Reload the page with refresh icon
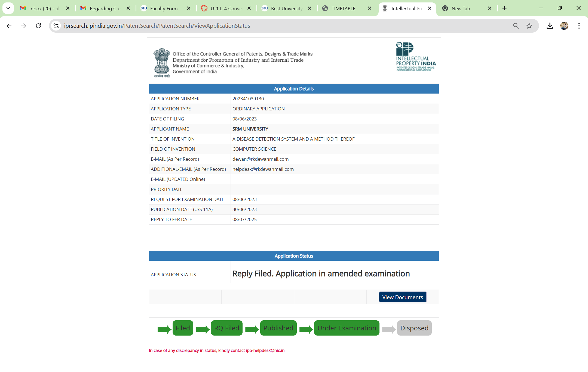 pos(38,26)
